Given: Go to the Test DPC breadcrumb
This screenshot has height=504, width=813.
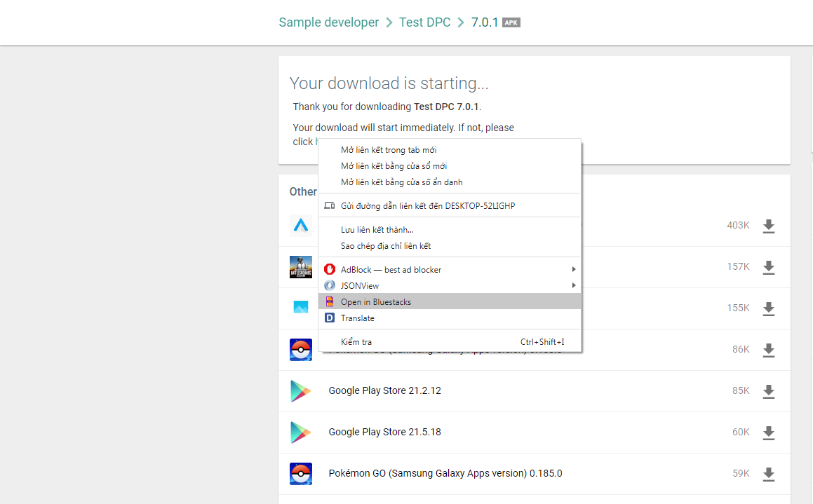Looking at the screenshot, I should point(424,22).
